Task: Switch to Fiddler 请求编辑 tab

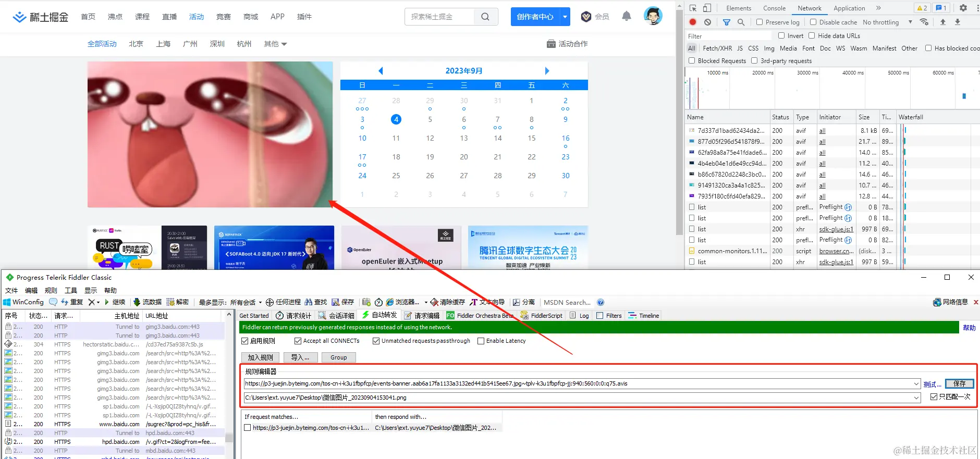Action: point(422,315)
